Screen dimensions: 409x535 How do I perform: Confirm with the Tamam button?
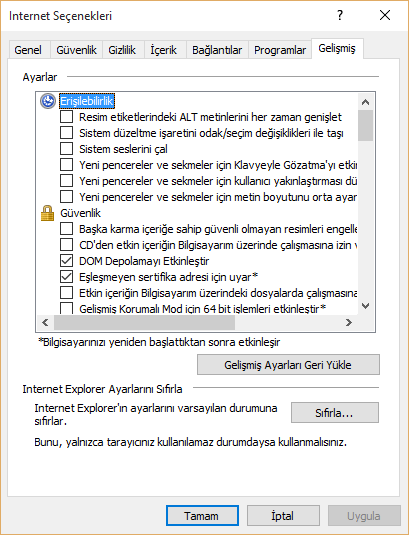tap(202, 516)
